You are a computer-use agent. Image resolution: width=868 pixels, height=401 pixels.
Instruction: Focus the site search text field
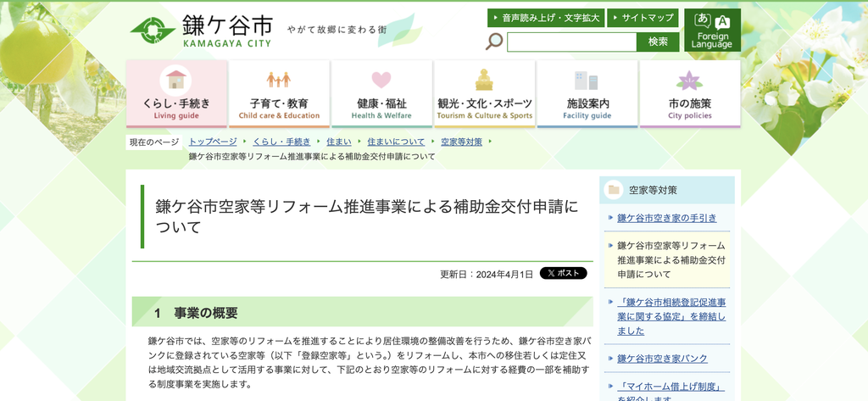[572, 42]
